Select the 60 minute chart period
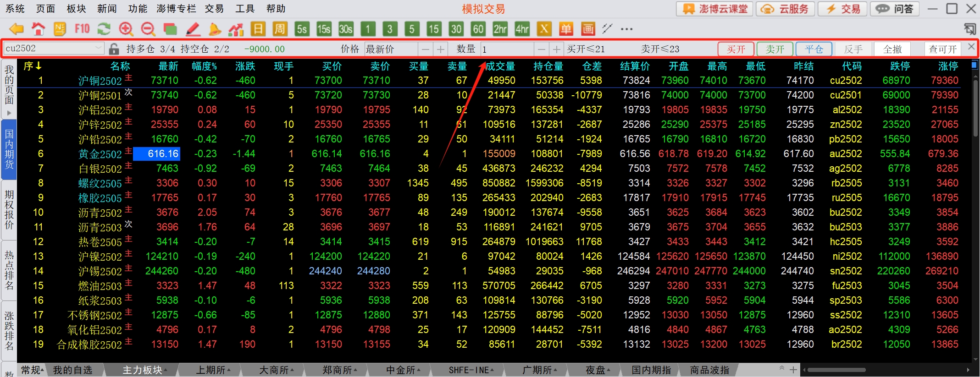The image size is (980, 377). 478,29
